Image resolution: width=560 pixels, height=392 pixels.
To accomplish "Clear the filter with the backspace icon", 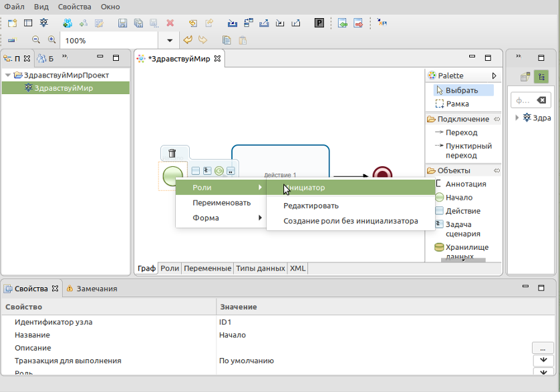I will pyautogui.click(x=541, y=100).
